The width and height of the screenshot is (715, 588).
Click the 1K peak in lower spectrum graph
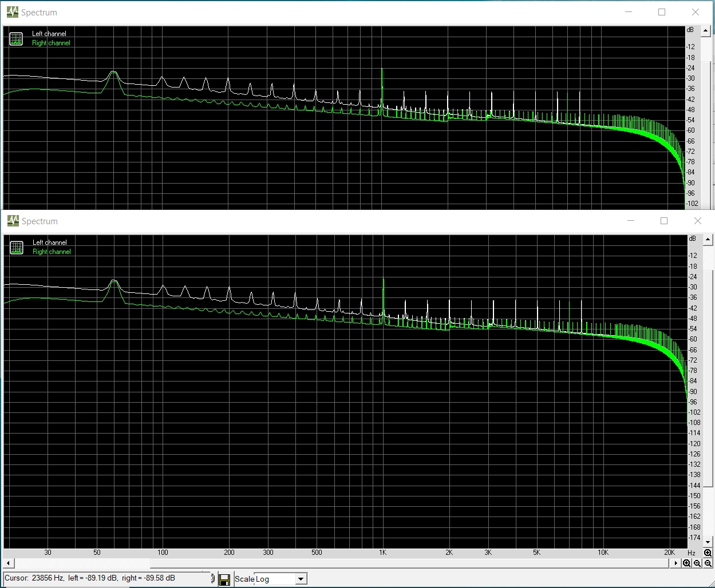click(x=383, y=280)
